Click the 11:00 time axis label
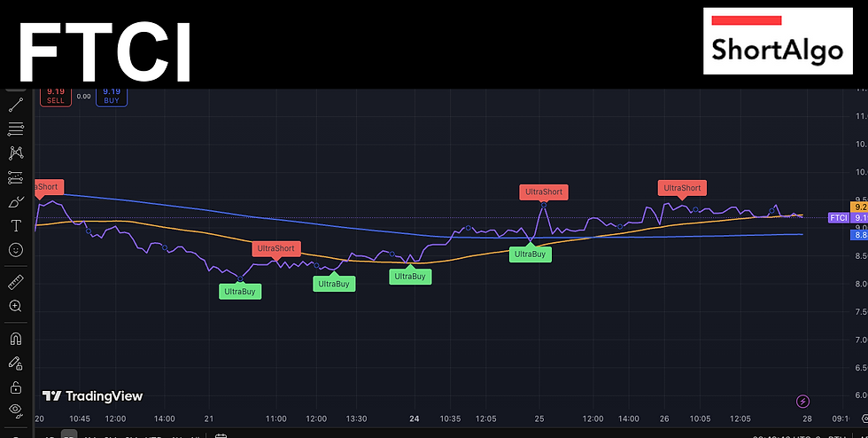The width and height of the screenshot is (868, 438). (276, 418)
